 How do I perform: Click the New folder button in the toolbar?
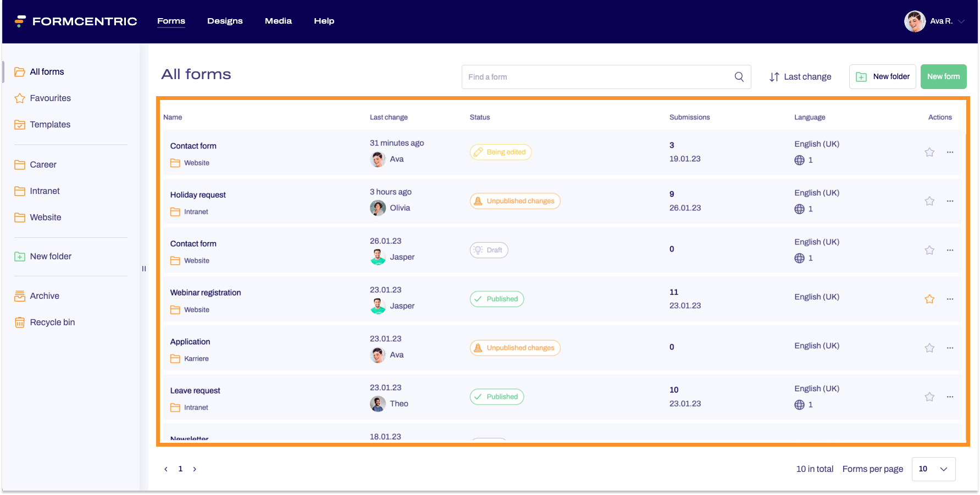tap(882, 76)
